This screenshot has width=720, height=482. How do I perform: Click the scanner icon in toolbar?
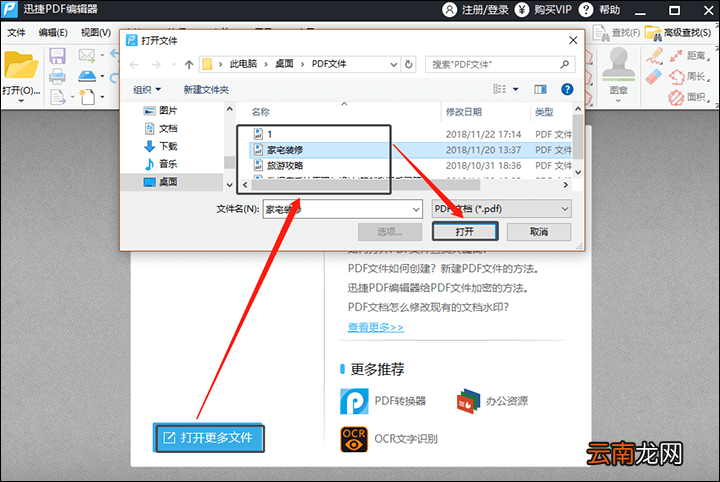click(x=87, y=76)
